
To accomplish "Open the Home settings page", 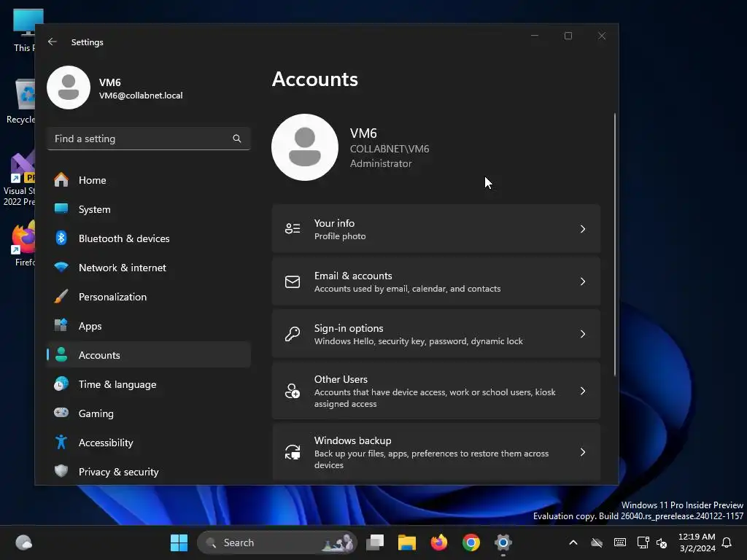I will point(149,180).
